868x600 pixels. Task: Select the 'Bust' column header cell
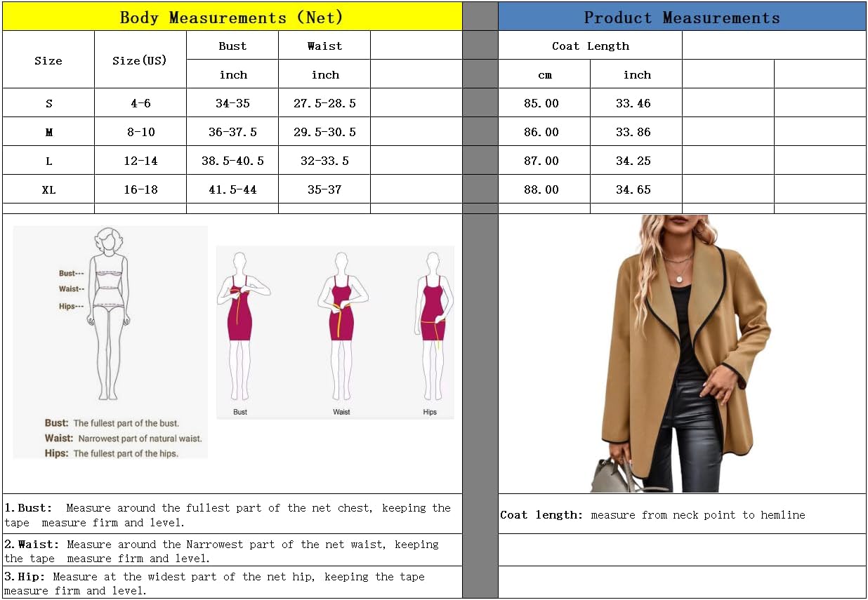(232, 46)
